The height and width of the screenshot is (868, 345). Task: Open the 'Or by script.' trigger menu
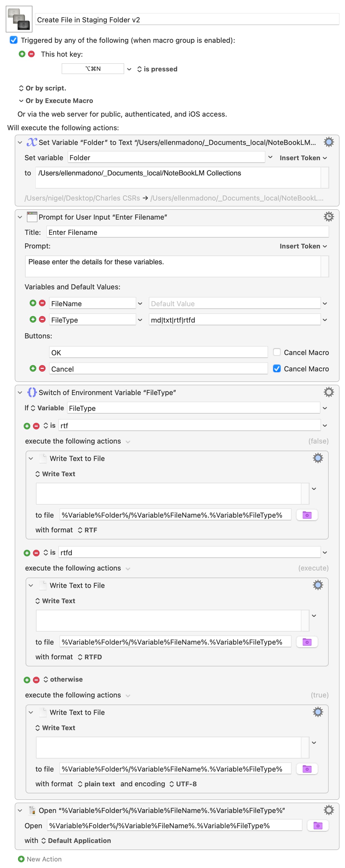[x=43, y=88]
